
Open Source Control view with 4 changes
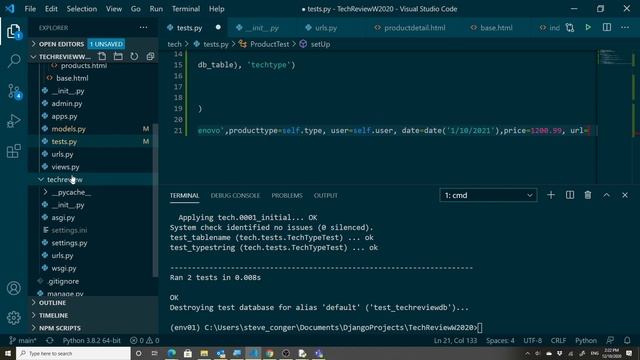(x=14, y=91)
